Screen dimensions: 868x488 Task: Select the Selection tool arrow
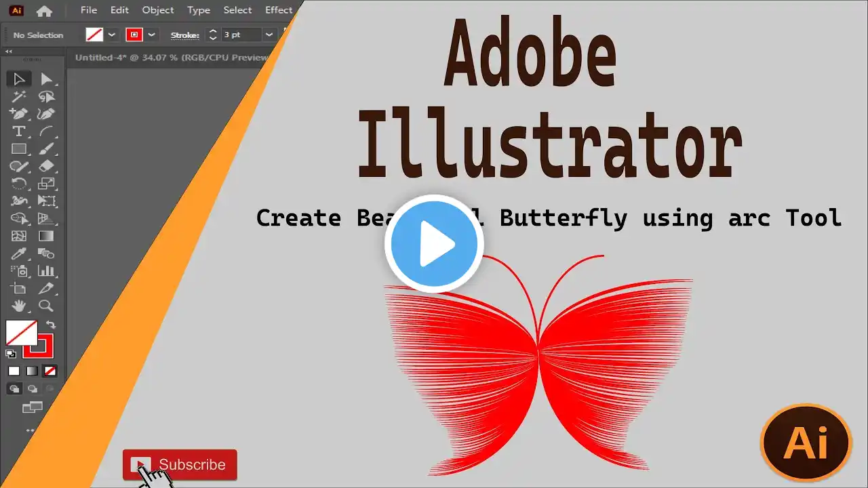pos(19,79)
